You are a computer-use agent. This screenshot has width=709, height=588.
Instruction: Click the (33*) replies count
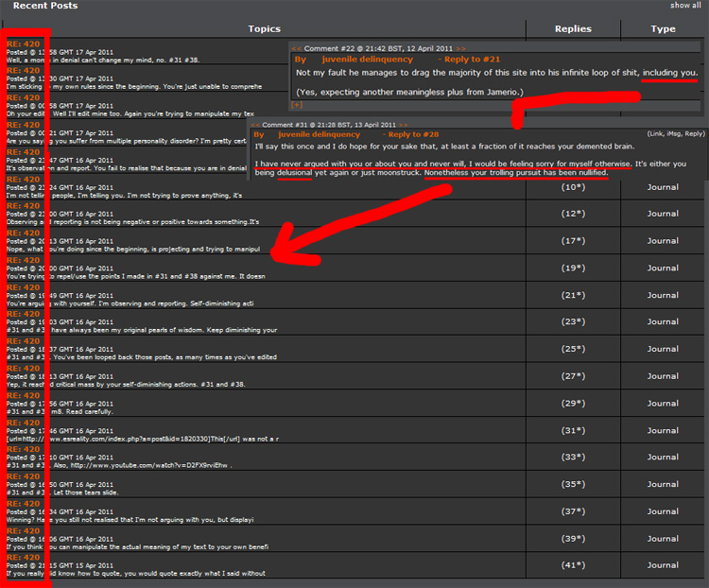pos(573,457)
